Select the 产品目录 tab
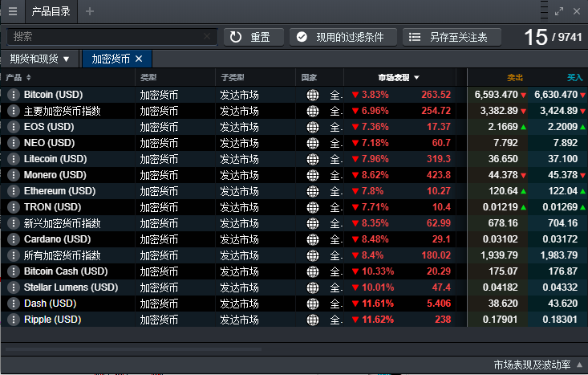Image resolution: width=588 pixels, height=375 pixels. click(x=51, y=11)
